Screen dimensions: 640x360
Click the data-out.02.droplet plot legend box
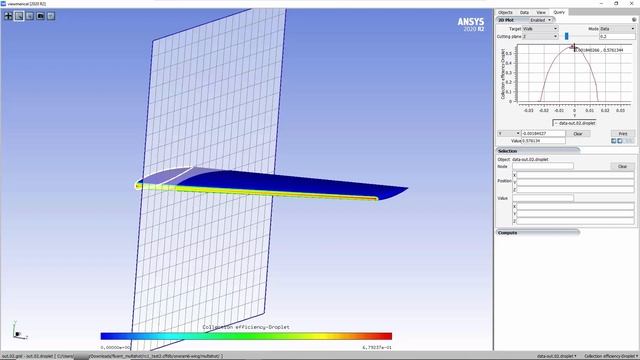coord(575,123)
